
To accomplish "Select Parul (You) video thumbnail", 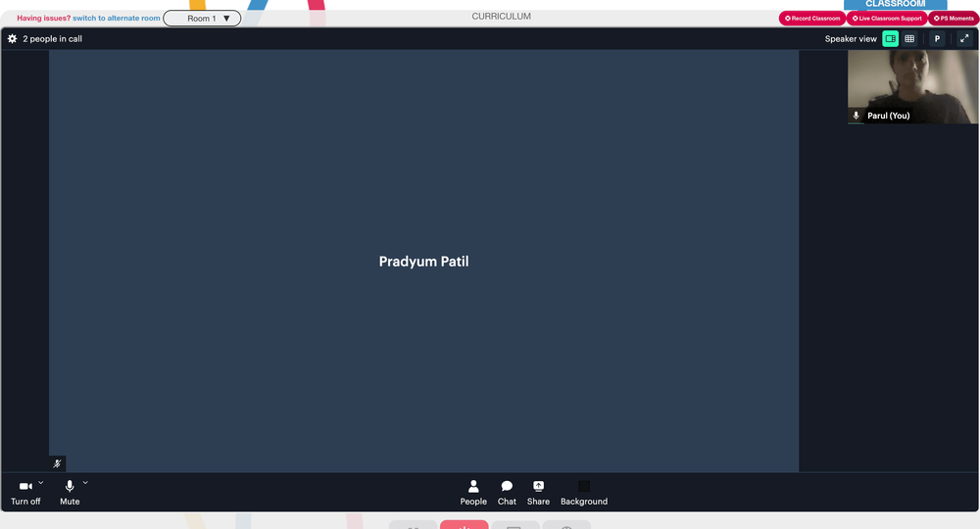I will 912,86.
